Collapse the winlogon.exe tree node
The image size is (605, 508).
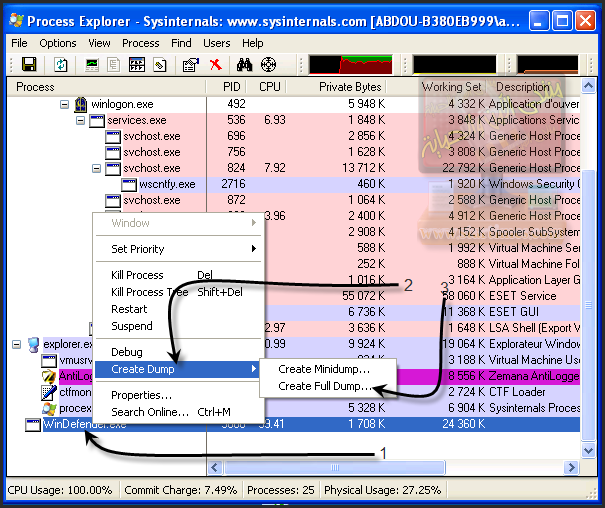64,105
